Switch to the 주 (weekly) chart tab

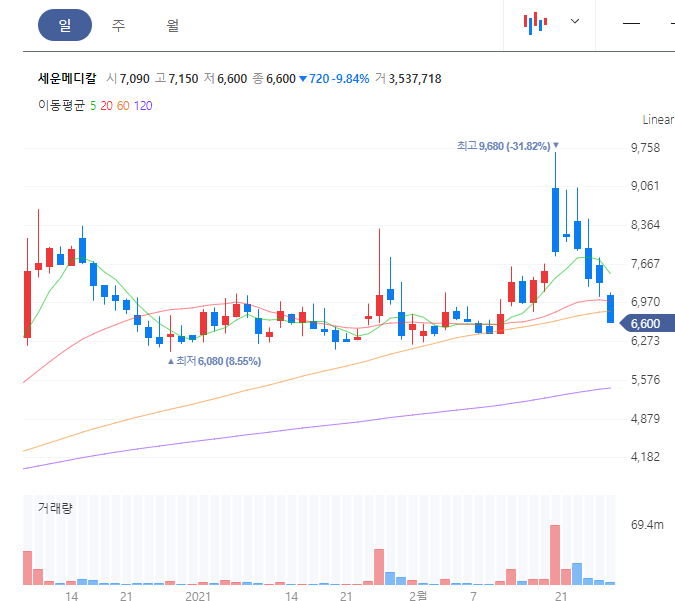[118, 25]
